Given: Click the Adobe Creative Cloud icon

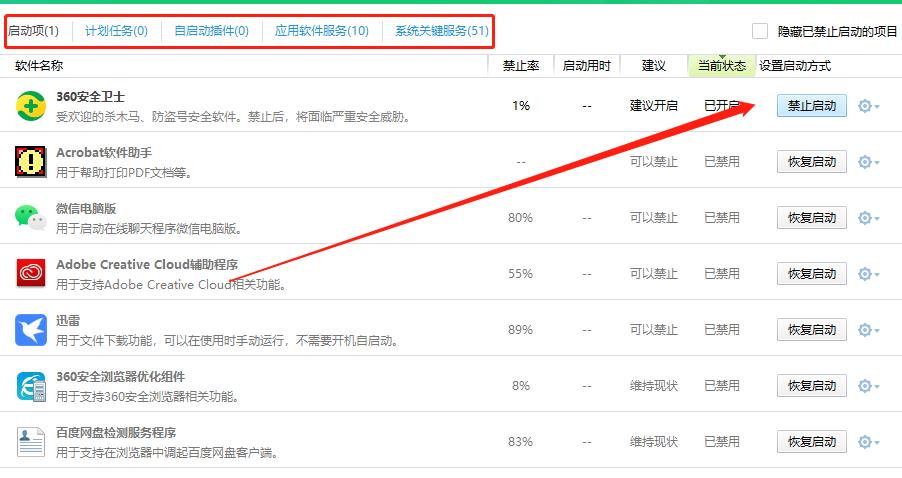Looking at the screenshot, I should (x=30, y=273).
